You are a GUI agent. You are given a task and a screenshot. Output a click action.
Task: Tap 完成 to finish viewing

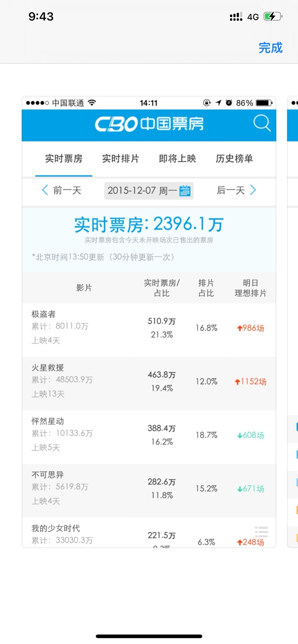tap(270, 48)
